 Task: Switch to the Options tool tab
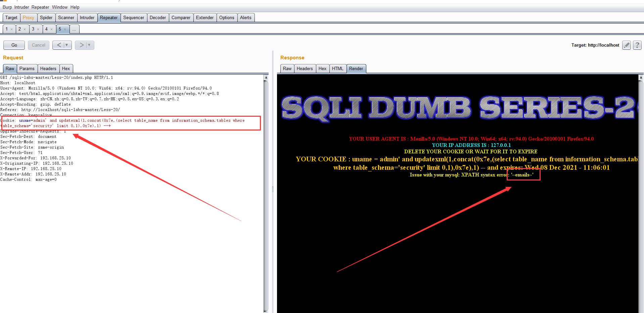[x=227, y=17]
